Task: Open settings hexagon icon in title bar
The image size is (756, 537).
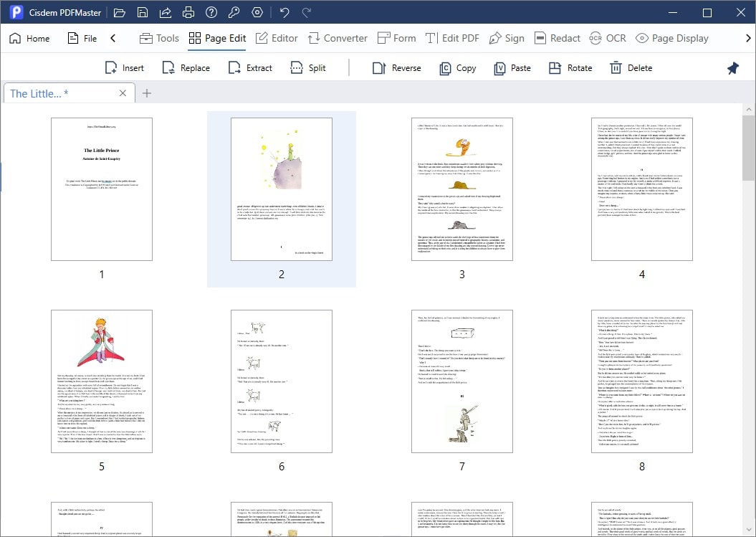Action: pyautogui.click(x=257, y=12)
